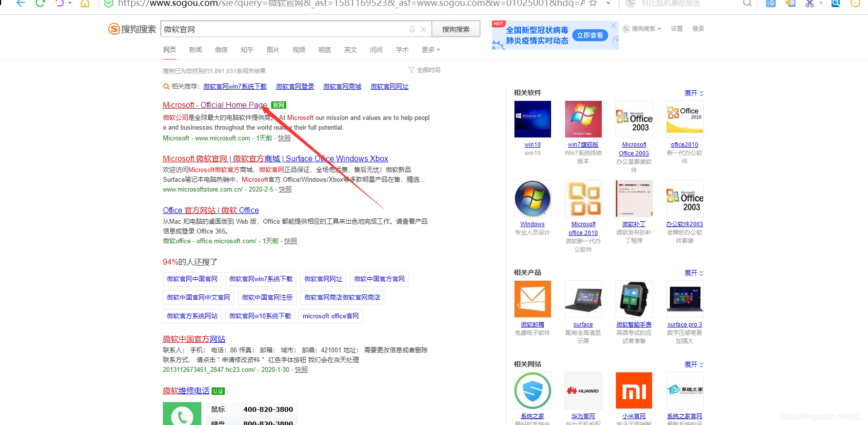The image size is (868, 425).
Task: Switch to 知乎 tab
Action: coord(247,50)
